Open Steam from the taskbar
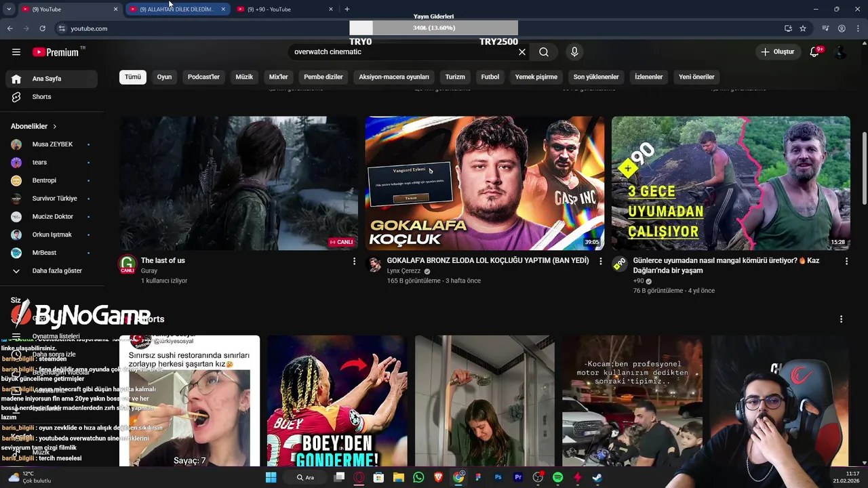This screenshot has width=868, height=488. tap(597, 477)
